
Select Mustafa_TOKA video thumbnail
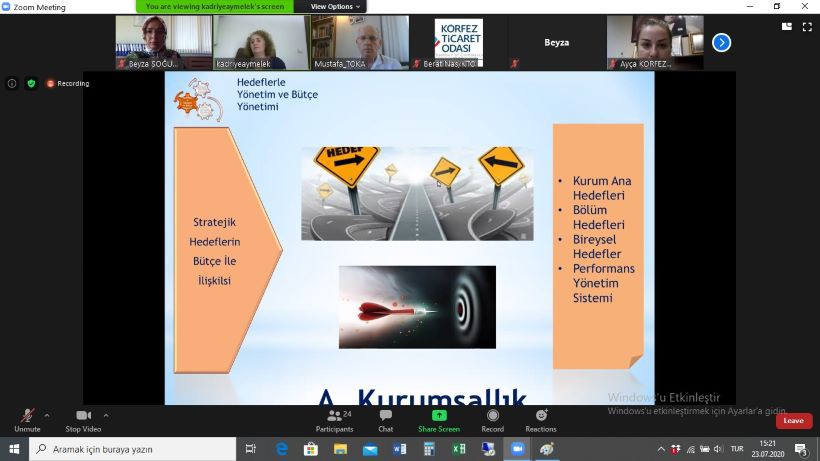(360, 42)
